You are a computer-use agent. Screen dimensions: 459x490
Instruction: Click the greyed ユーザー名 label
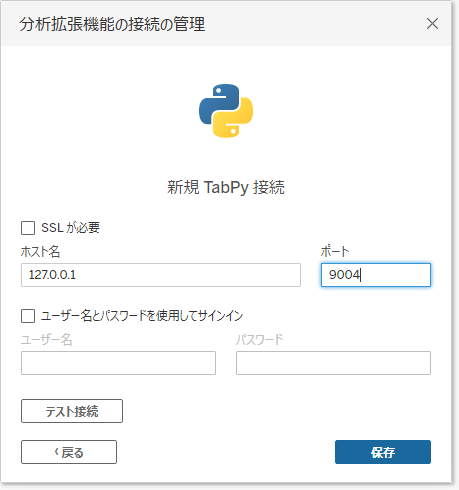click(x=46, y=340)
